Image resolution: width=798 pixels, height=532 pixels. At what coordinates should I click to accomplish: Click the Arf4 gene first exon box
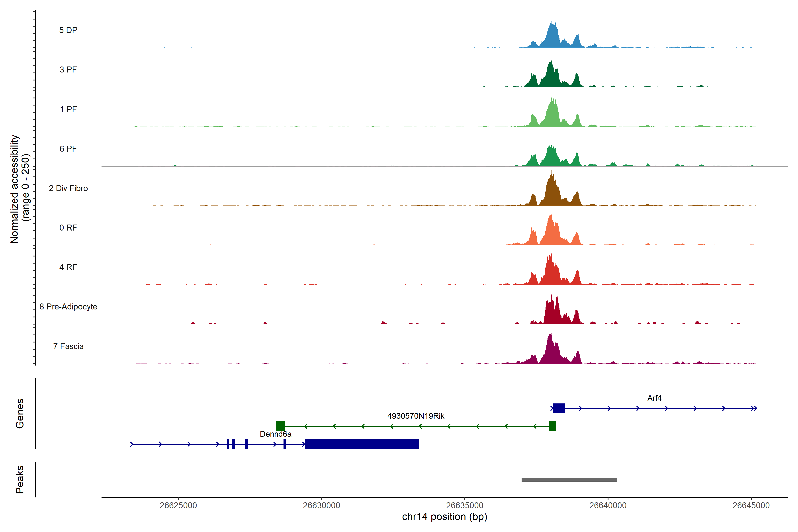(558, 408)
